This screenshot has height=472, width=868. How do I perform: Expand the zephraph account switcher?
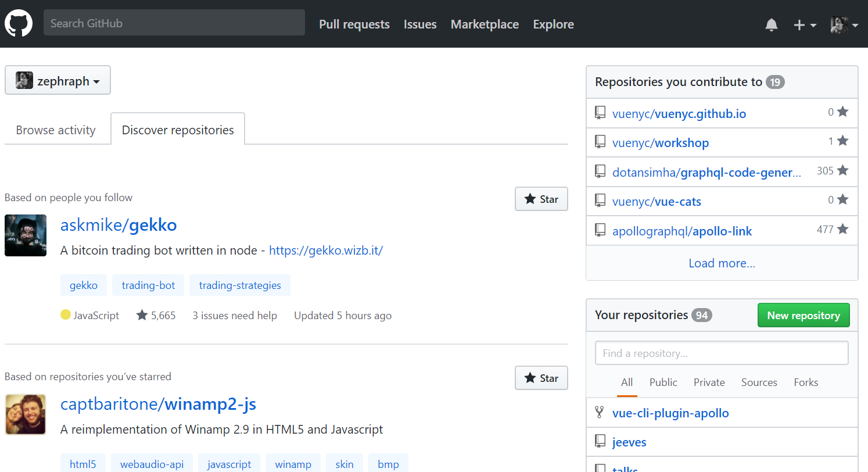coord(58,80)
